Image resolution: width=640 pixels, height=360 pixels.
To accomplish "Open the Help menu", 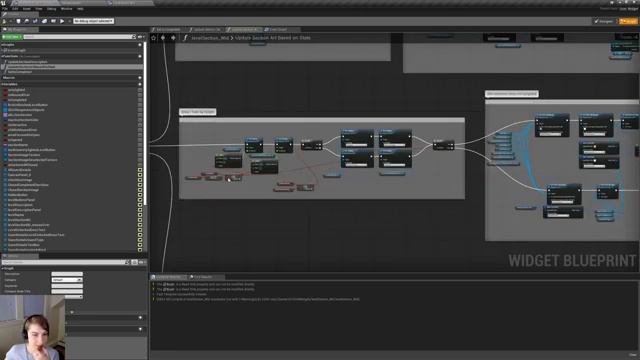I will click(80, 9).
